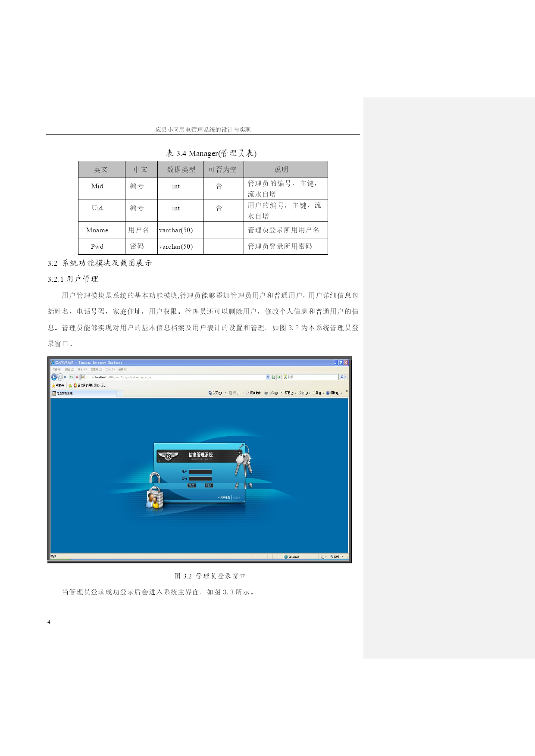Click the IE window restore button
535x756 pixels.
pos(341,363)
